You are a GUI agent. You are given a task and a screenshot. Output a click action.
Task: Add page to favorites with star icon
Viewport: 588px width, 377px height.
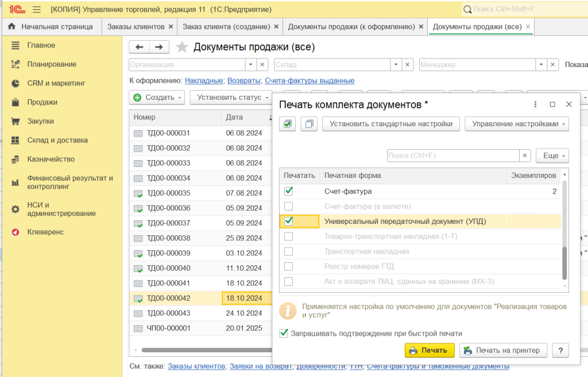182,47
